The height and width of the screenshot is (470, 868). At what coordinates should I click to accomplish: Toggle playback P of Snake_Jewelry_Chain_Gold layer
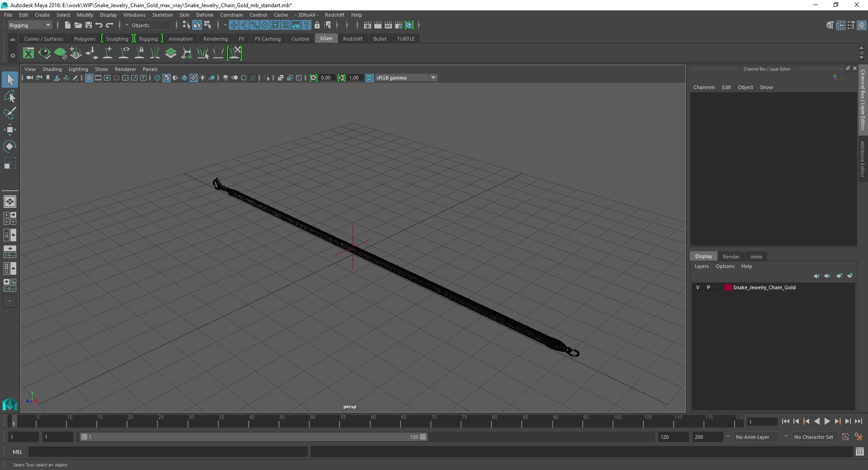click(708, 287)
